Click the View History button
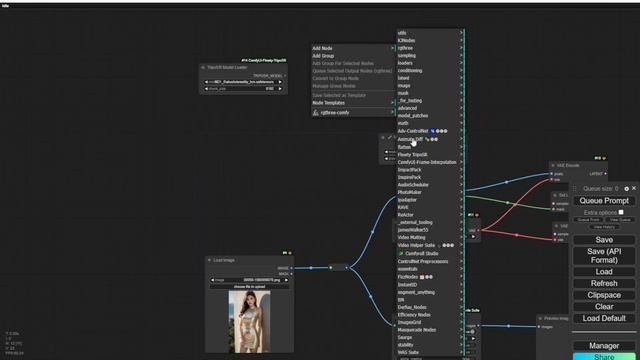Viewport: 640px width, 360px height. 604,227
